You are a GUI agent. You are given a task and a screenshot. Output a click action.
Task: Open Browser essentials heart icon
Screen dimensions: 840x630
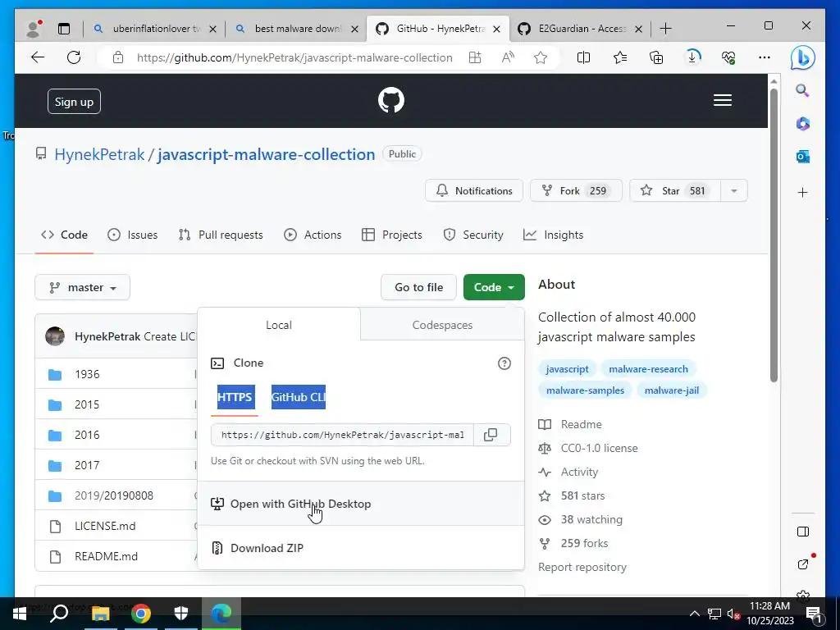[x=728, y=57]
